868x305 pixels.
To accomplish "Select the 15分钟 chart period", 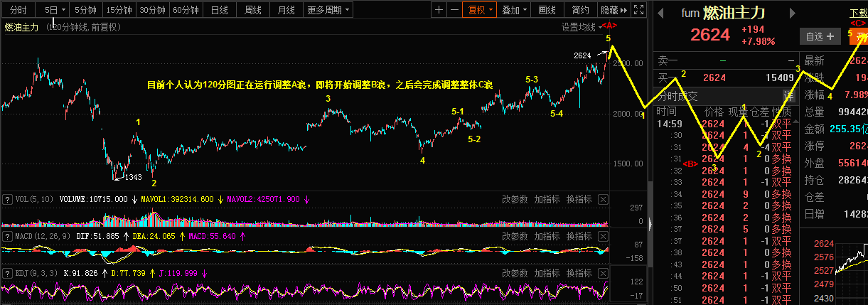I will [119, 10].
